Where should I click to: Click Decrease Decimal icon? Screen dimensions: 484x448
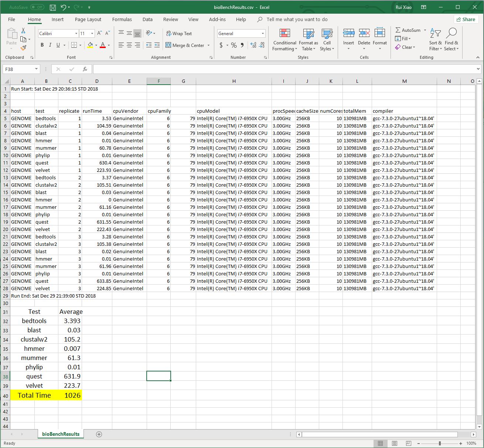(x=262, y=45)
